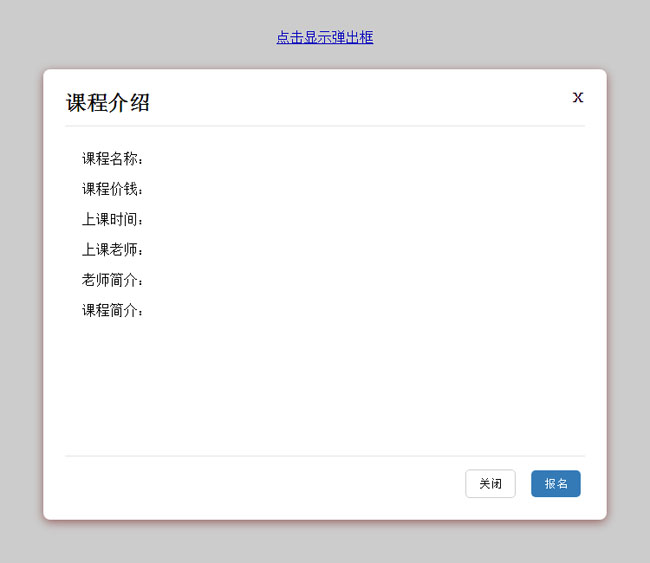Close the dialog with the X icon
This screenshot has width=650, height=563.
pos(578,97)
